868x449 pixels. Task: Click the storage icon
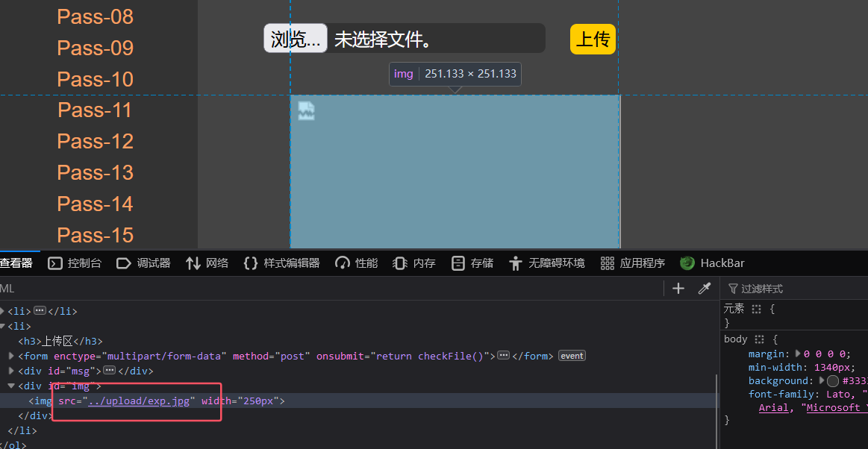coord(458,263)
